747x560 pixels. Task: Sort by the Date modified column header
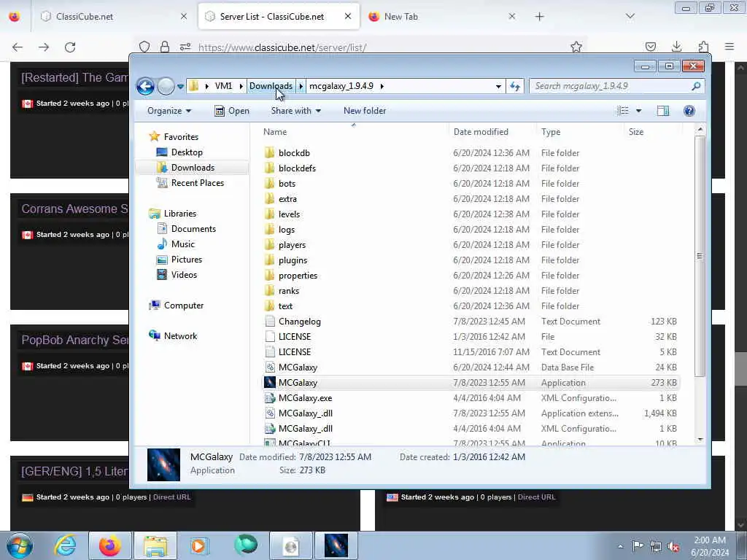click(481, 132)
